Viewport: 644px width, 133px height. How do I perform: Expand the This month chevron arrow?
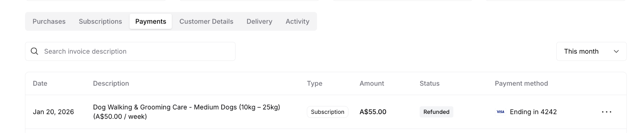[616, 51]
